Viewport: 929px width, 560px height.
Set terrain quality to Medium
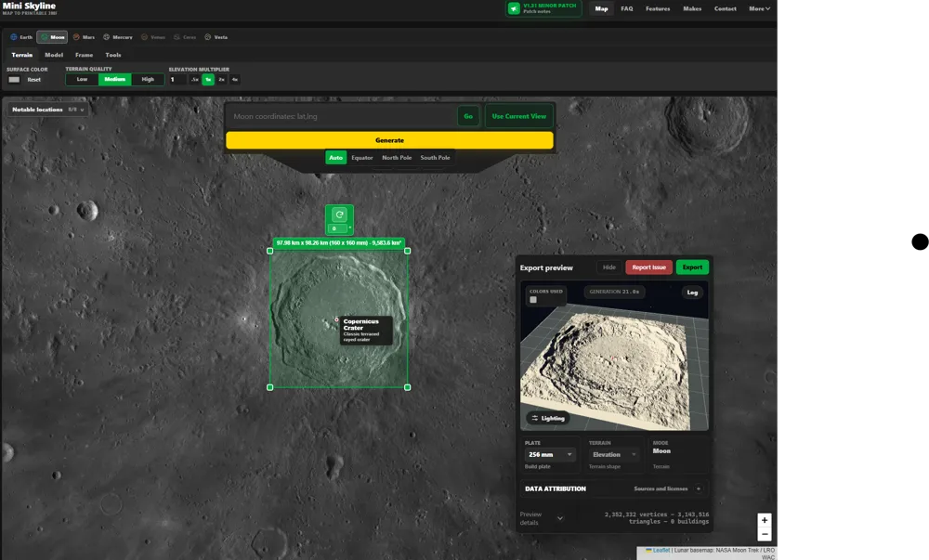pyautogui.click(x=115, y=79)
